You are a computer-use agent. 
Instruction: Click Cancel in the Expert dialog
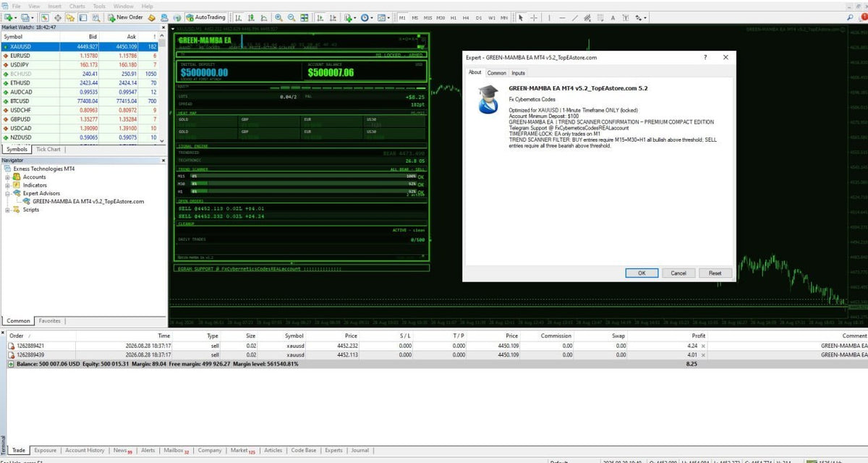pos(678,273)
